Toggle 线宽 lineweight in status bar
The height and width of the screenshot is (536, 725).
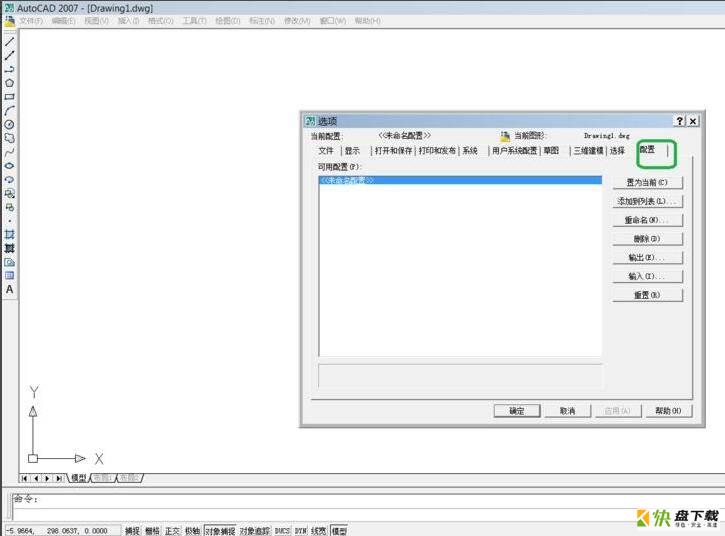point(319,531)
